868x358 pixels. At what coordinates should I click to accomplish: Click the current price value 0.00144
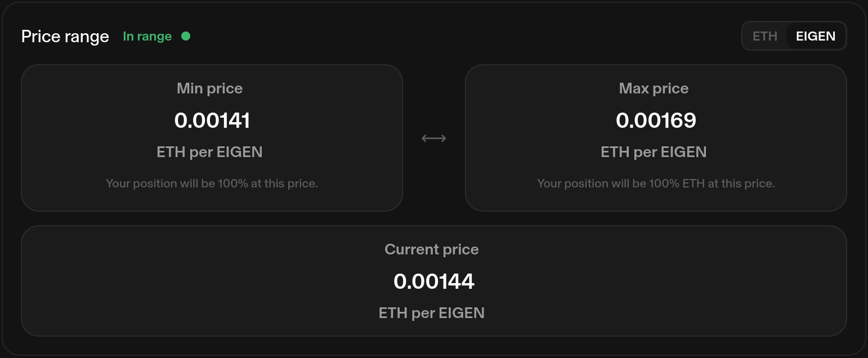pos(433,281)
